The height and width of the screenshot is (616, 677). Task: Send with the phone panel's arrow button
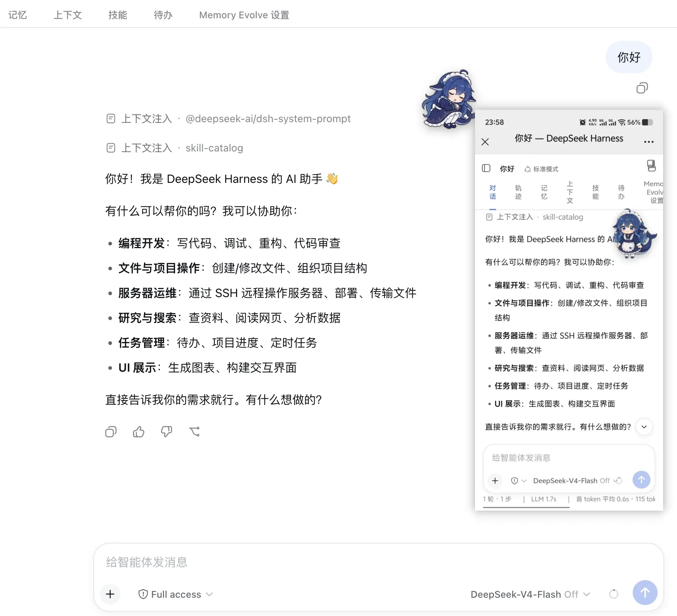coord(642,480)
